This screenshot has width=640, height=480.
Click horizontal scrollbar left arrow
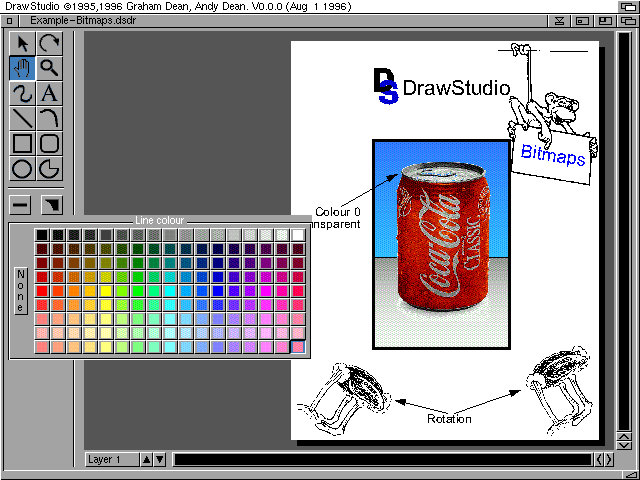599,460
